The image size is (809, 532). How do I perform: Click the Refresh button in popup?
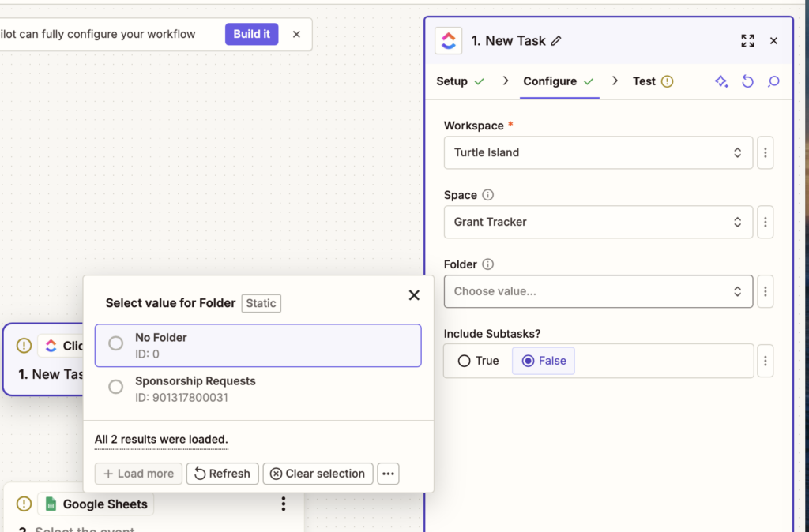point(222,474)
